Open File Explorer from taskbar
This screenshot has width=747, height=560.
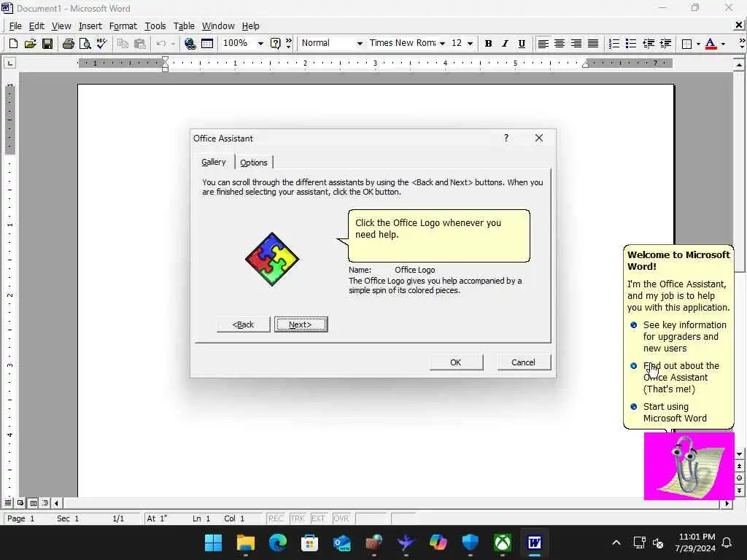[x=246, y=542]
